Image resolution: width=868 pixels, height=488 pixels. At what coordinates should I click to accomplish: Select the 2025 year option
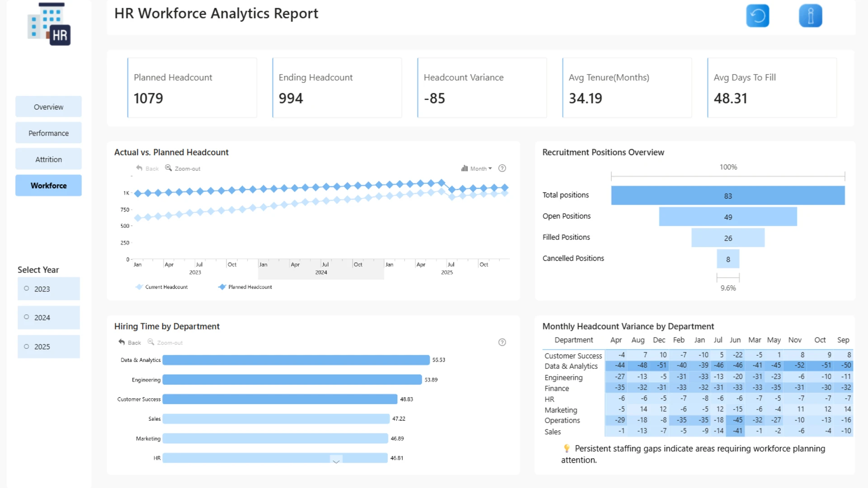tap(49, 347)
